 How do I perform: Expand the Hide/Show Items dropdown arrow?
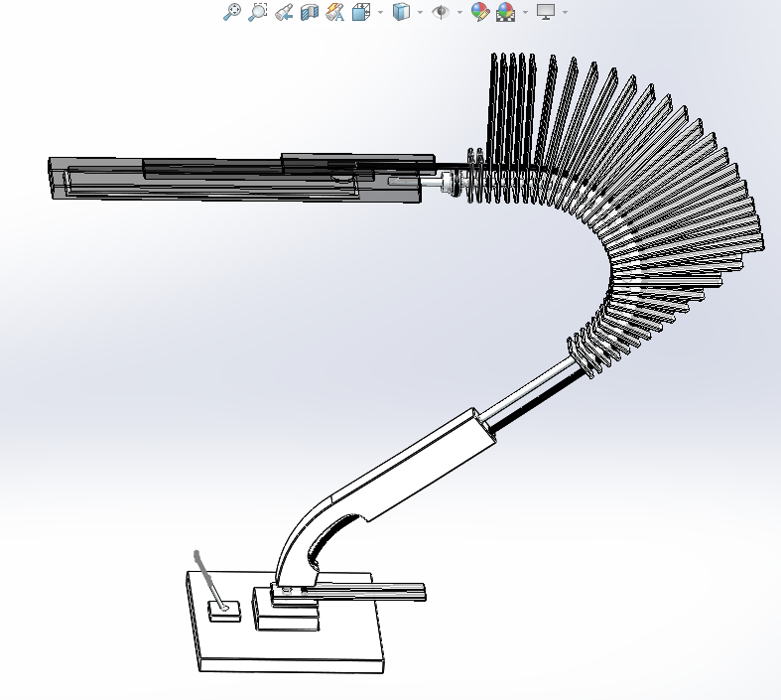click(x=459, y=12)
